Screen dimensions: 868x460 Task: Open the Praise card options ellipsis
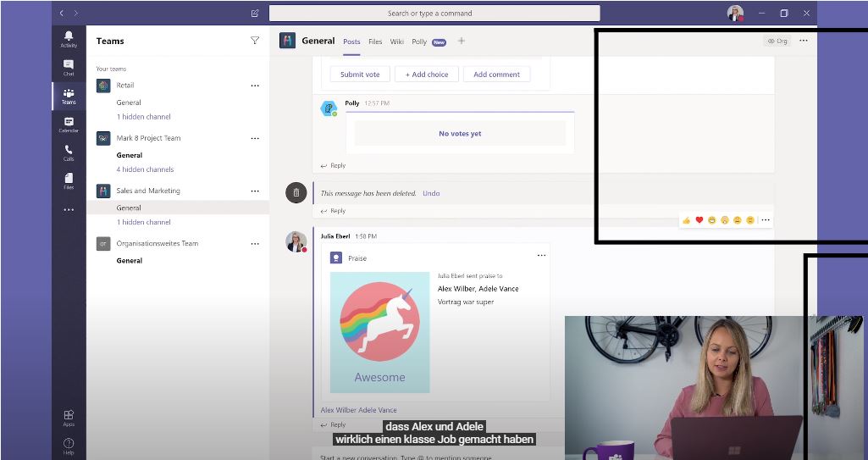click(x=541, y=255)
